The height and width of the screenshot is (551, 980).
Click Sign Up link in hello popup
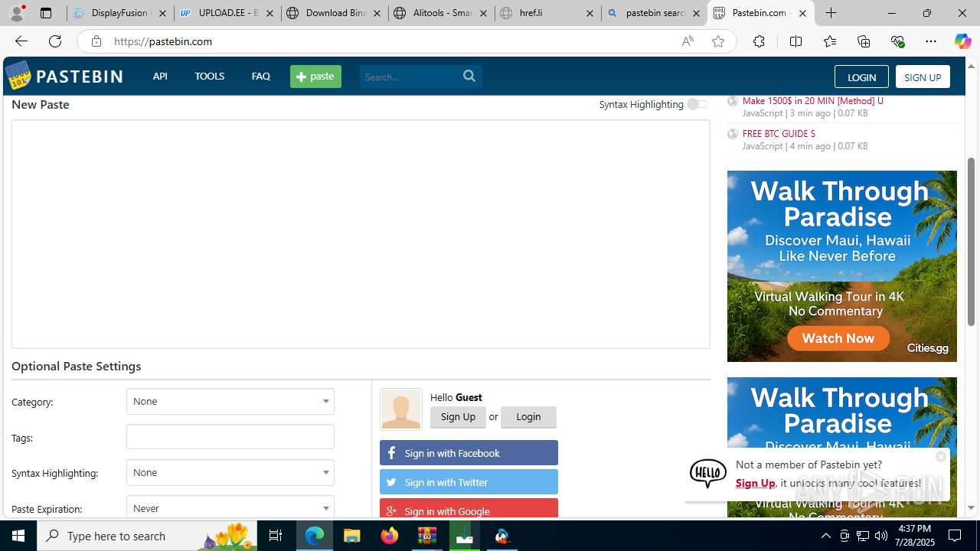click(755, 483)
